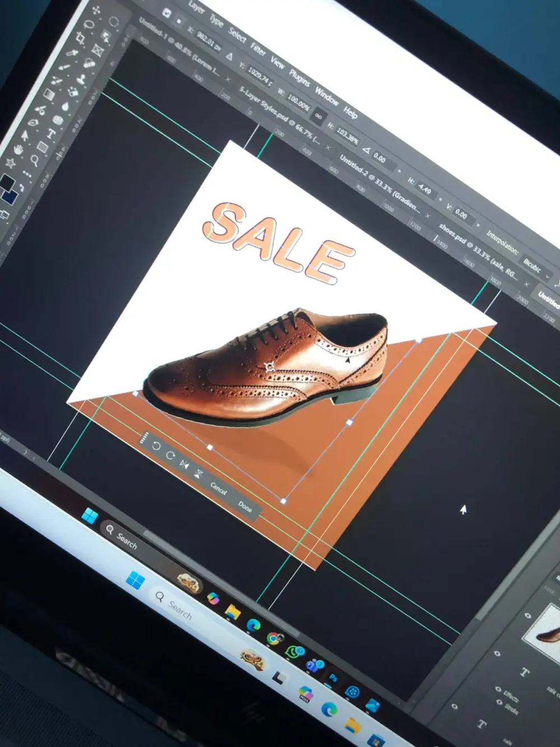Toggle relative positioning triangle between X and Y

tap(229, 57)
